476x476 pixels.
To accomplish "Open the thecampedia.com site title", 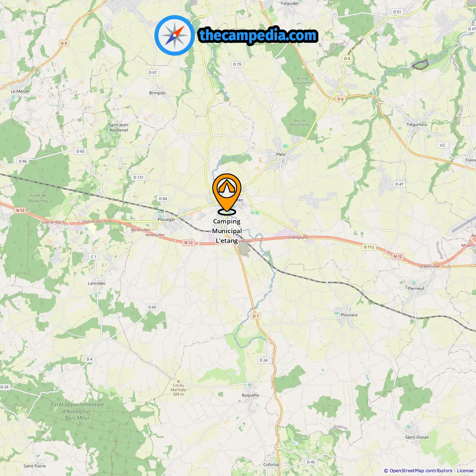I will click(x=258, y=35).
